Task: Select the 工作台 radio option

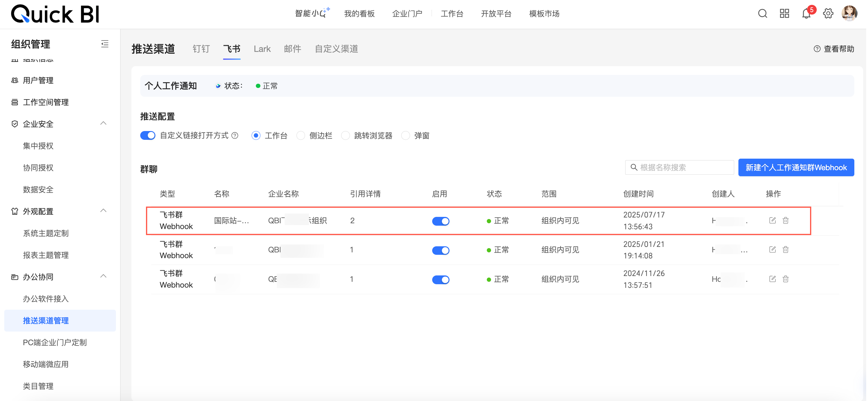Action: 256,135
